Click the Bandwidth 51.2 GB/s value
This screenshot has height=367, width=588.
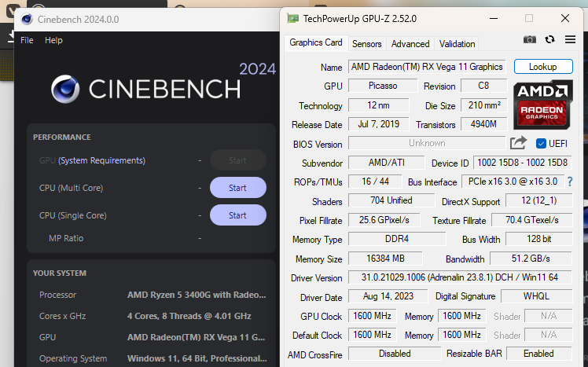click(531, 259)
